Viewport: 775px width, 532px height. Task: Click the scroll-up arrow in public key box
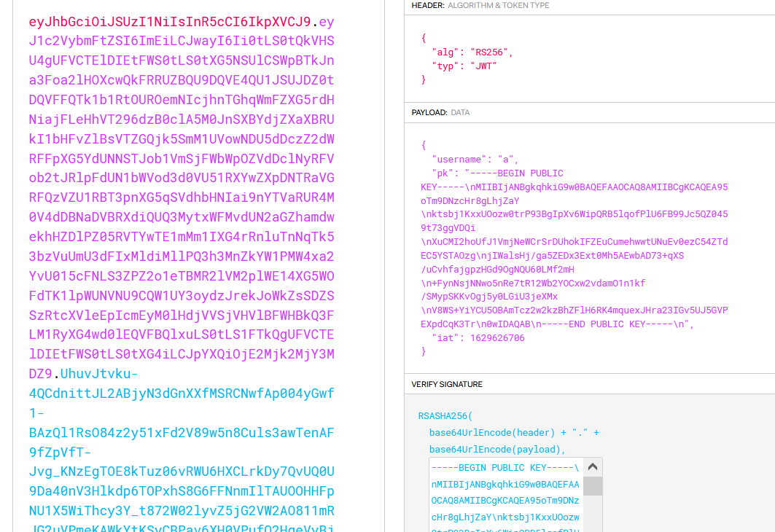tap(593, 467)
